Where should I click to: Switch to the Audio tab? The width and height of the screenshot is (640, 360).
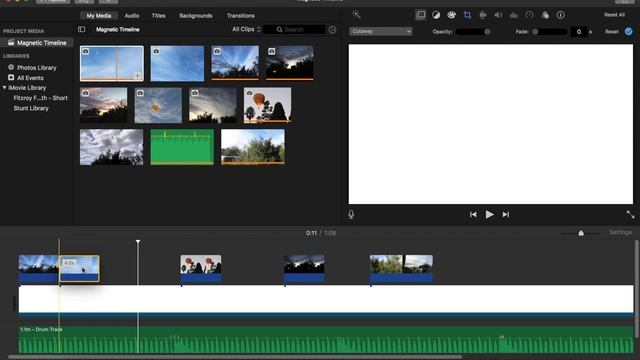pyautogui.click(x=132, y=16)
